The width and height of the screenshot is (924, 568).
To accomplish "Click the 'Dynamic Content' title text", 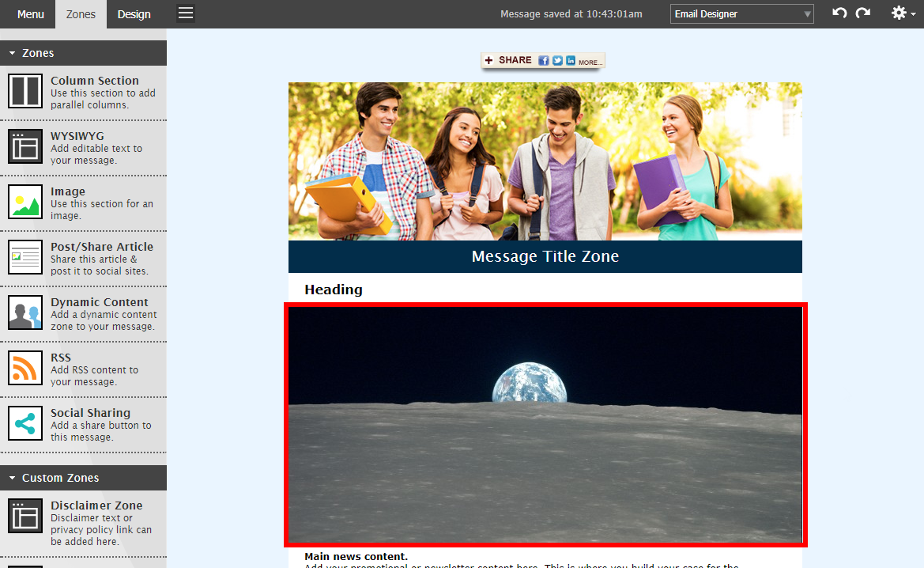I will click(x=100, y=302).
